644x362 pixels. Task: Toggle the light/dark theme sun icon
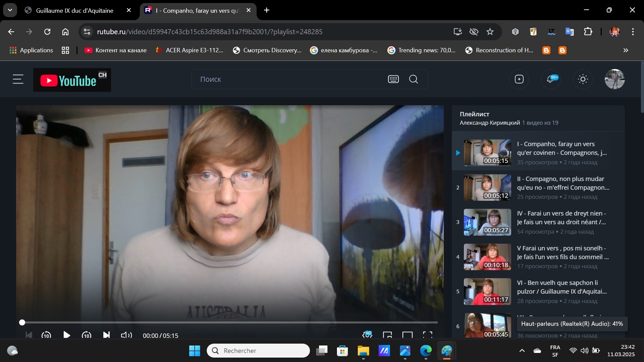click(x=583, y=79)
